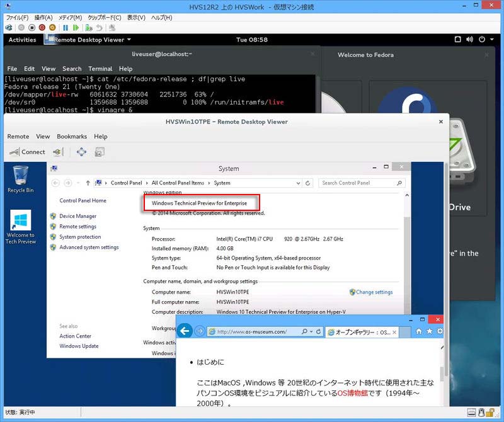Expand the address bar history dropdown
Image resolution: width=504 pixels, height=422 pixels.
[x=298, y=183]
